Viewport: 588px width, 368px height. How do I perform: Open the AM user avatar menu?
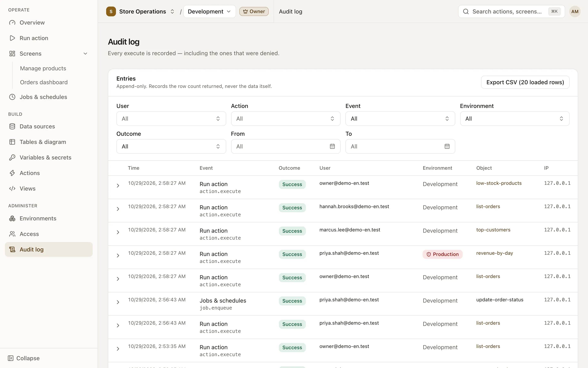pos(575,11)
